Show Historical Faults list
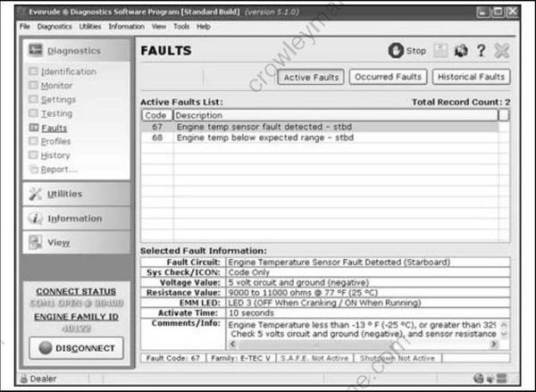Viewport: 536px width, 392px height. [471, 77]
